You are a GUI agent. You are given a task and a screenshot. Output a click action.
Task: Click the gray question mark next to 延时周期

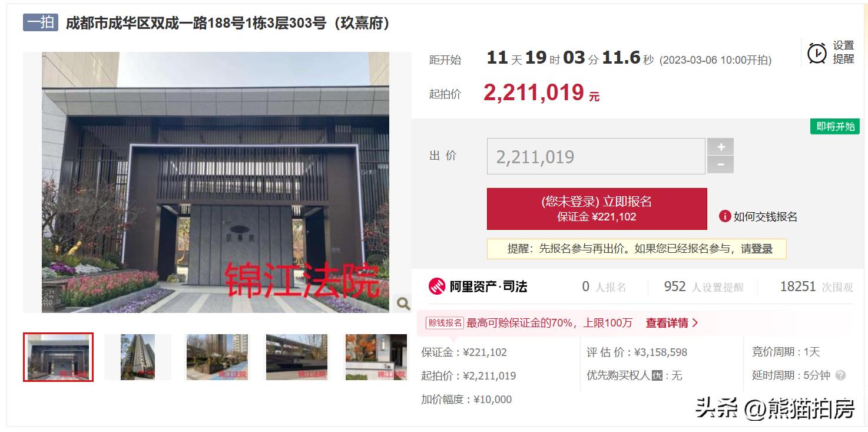point(840,375)
